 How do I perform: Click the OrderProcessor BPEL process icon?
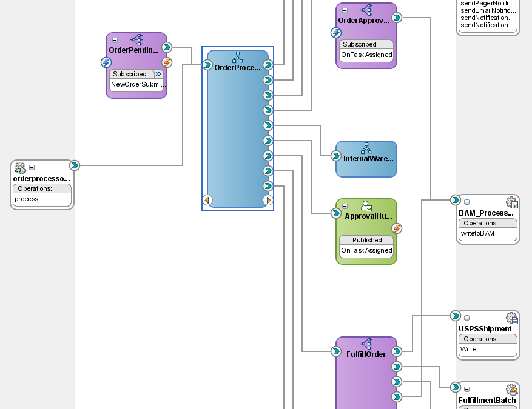[238, 58]
